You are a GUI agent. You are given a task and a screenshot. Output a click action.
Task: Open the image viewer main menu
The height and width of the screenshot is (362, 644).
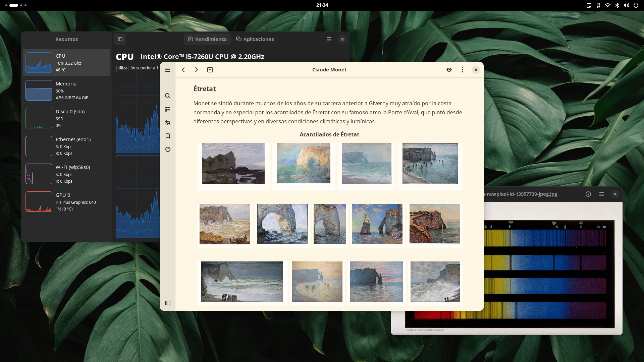point(602,194)
